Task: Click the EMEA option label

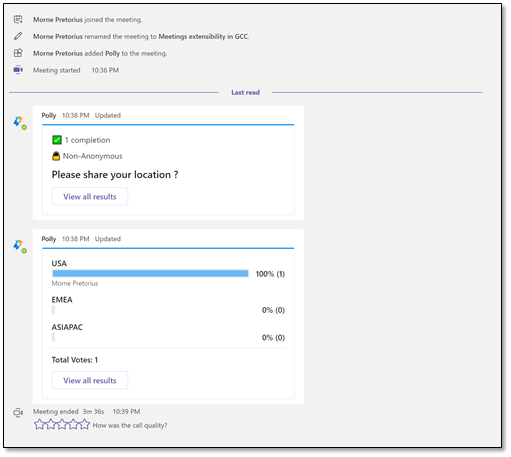Action: [x=62, y=300]
